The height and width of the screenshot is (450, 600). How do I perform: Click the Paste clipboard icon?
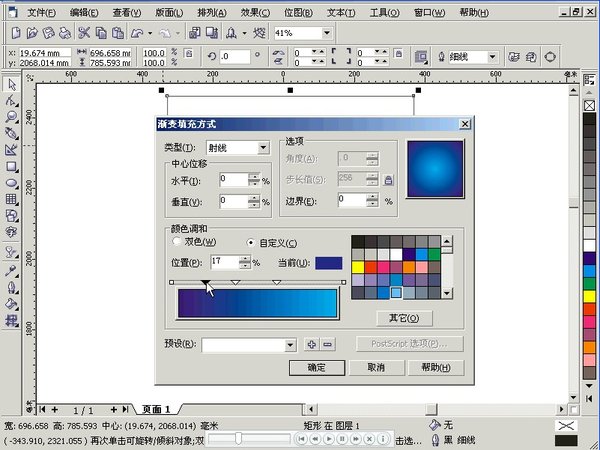pyautogui.click(x=118, y=33)
